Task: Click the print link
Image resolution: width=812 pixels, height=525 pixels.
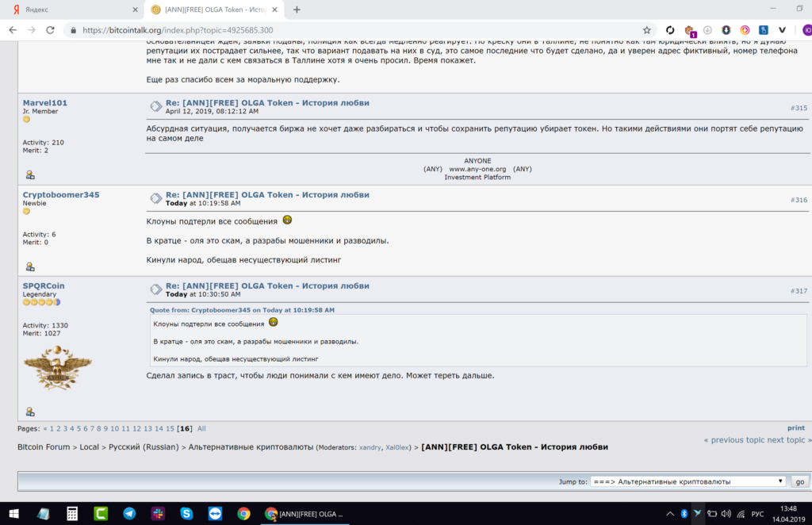Action: click(796, 428)
